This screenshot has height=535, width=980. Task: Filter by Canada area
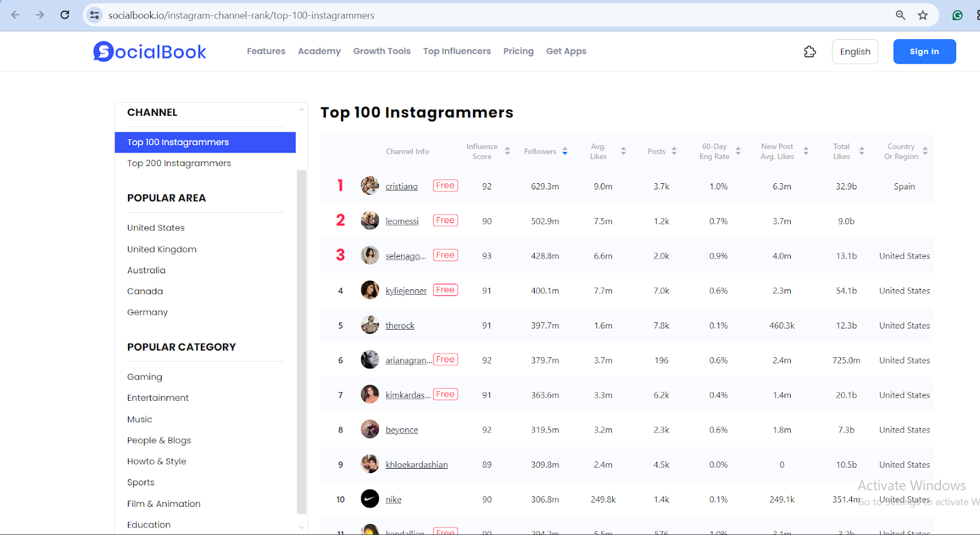145,291
